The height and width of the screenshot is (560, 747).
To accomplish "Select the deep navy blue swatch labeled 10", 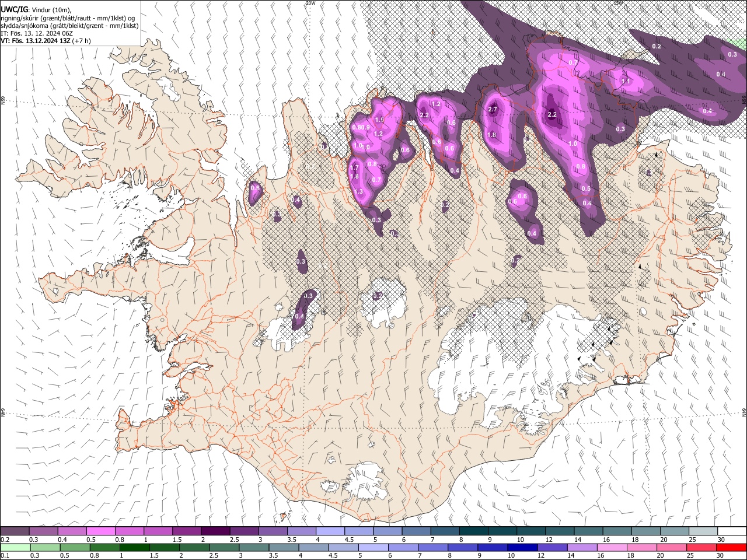I will pos(522,547).
